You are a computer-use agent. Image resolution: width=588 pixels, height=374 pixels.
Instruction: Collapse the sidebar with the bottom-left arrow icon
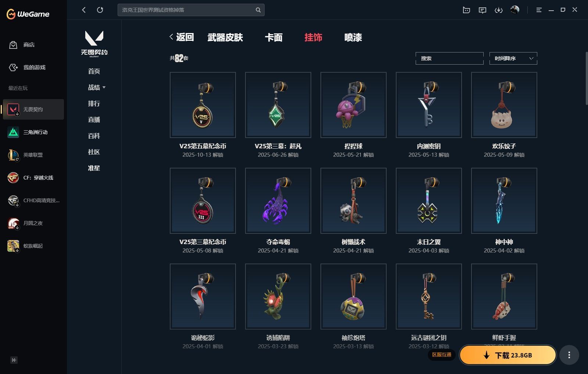pyautogui.click(x=14, y=360)
